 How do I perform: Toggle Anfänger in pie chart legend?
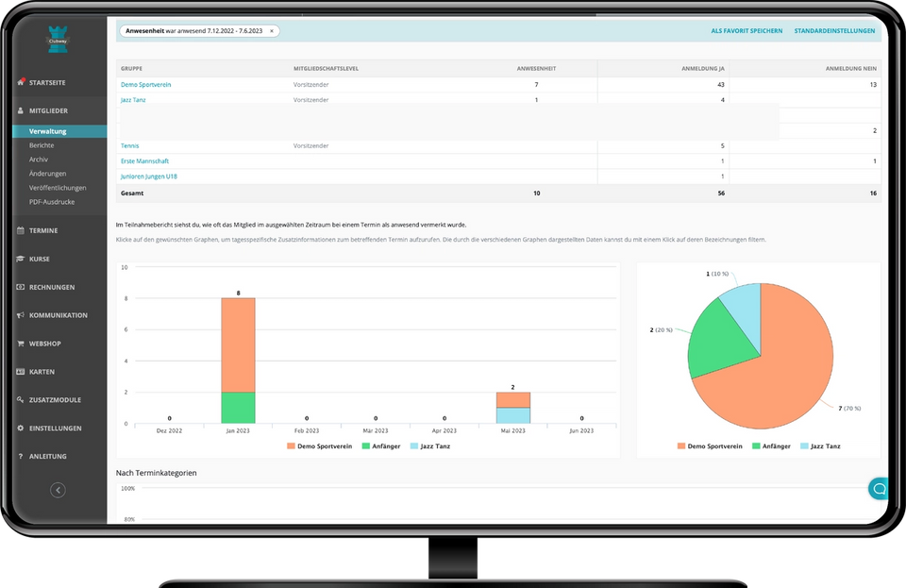[x=771, y=446]
